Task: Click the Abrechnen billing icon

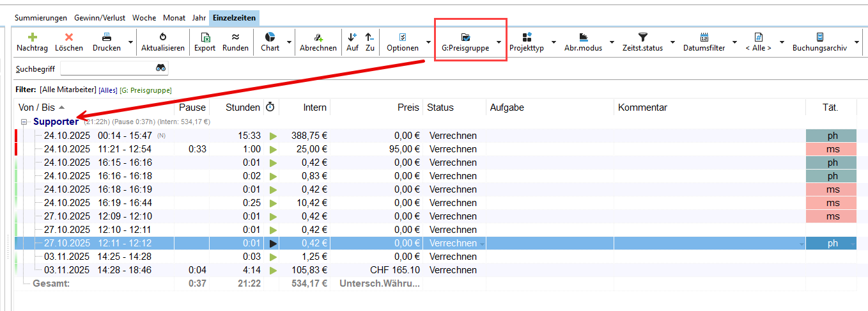Action: tap(318, 38)
